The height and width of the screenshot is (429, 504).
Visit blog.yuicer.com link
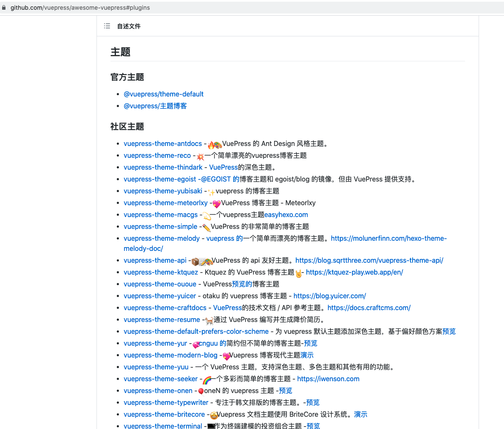(x=330, y=296)
